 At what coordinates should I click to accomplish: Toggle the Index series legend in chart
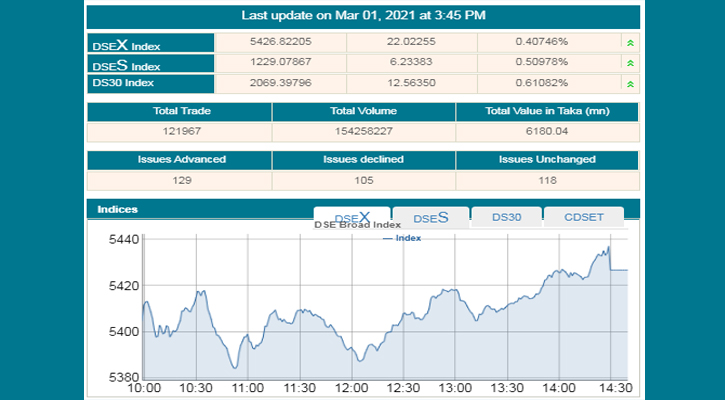[402, 238]
